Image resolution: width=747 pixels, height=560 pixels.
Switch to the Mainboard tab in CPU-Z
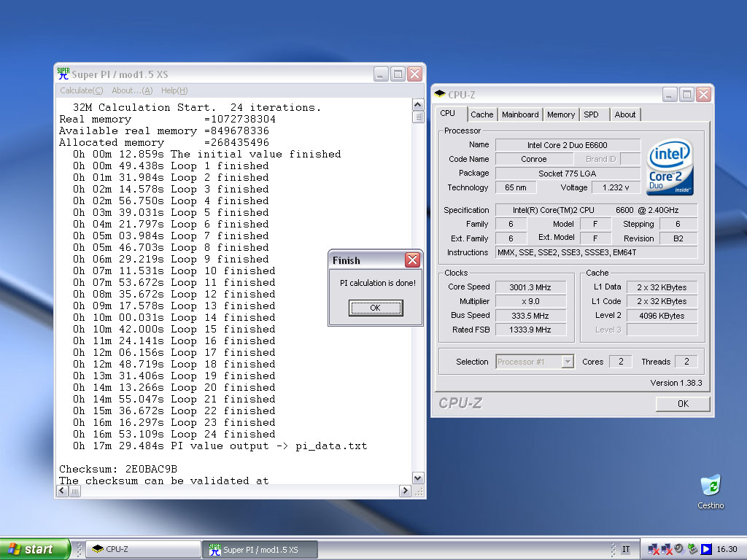(520, 114)
